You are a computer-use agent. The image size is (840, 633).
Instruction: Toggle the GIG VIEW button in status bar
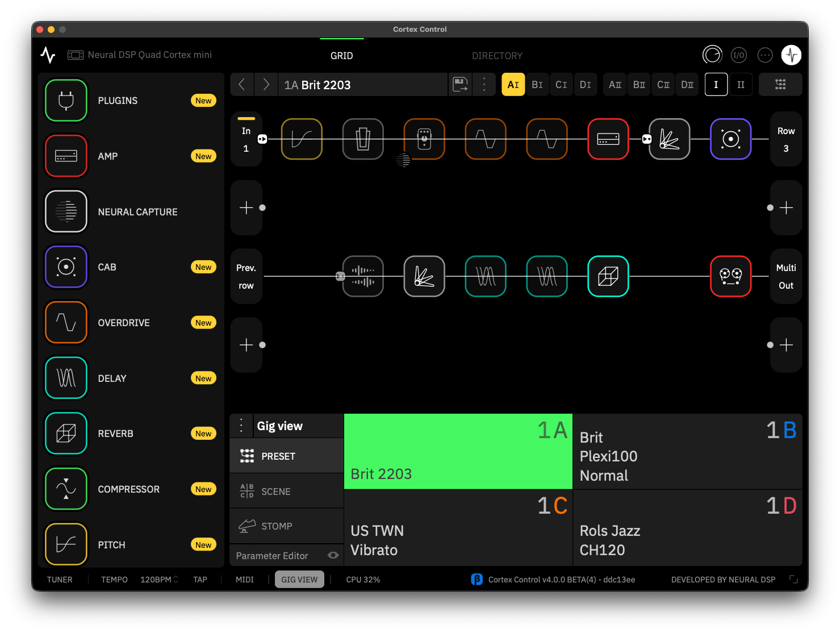[x=299, y=580]
